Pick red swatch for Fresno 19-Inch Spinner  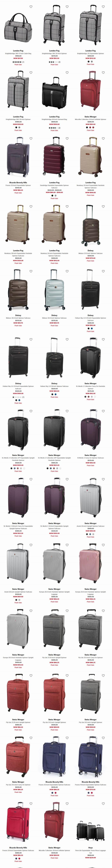[92, 793]
